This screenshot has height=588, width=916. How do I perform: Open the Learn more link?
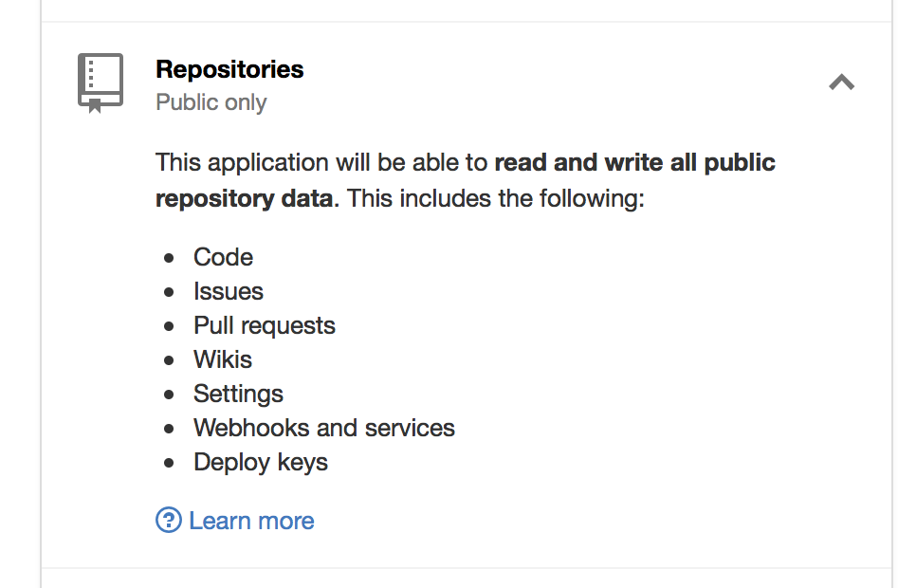[x=251, y=521]
